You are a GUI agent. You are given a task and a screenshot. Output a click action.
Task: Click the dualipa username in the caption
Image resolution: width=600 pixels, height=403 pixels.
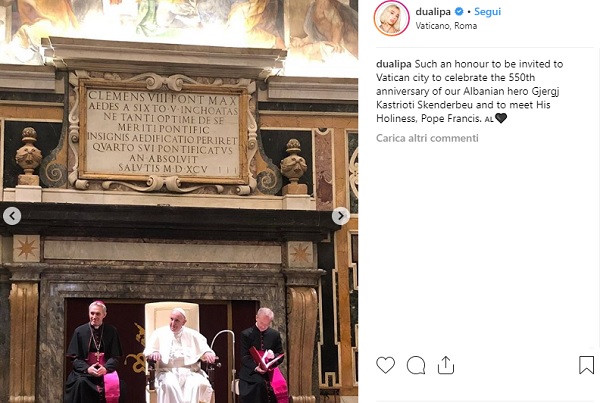(394, 64)
